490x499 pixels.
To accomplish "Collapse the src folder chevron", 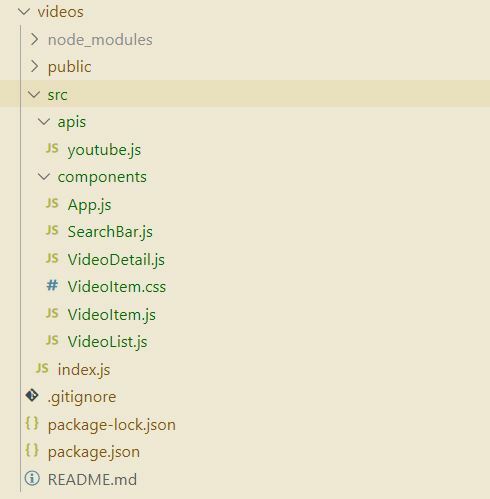I will point(34,94).
